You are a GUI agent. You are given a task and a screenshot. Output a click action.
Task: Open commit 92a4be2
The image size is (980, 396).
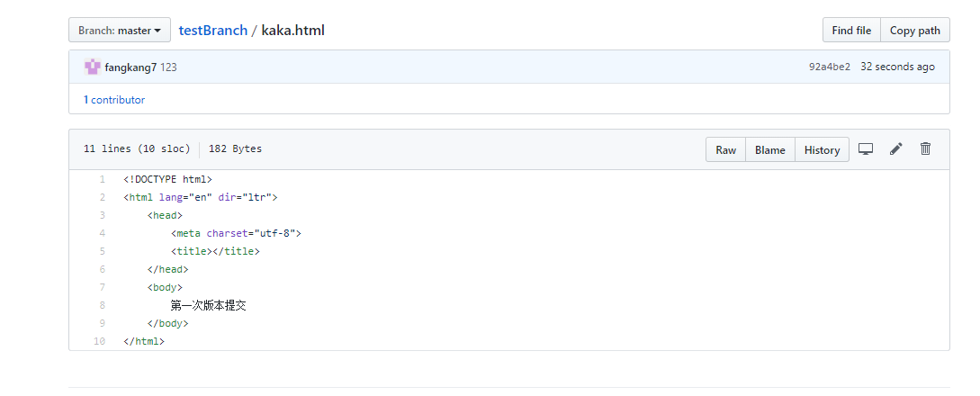point(830,67)
